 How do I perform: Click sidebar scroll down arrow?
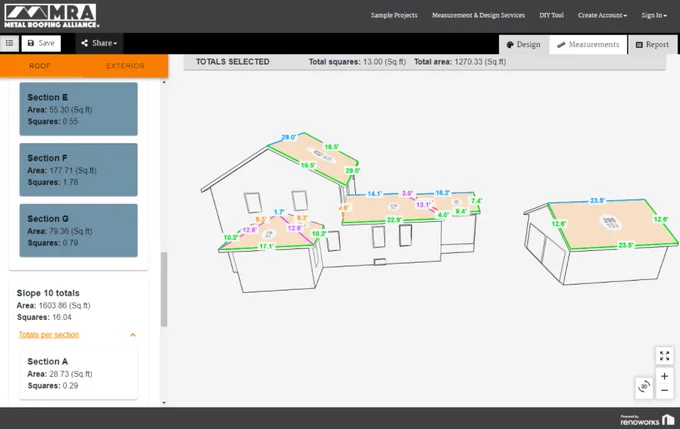pos(164,403)
